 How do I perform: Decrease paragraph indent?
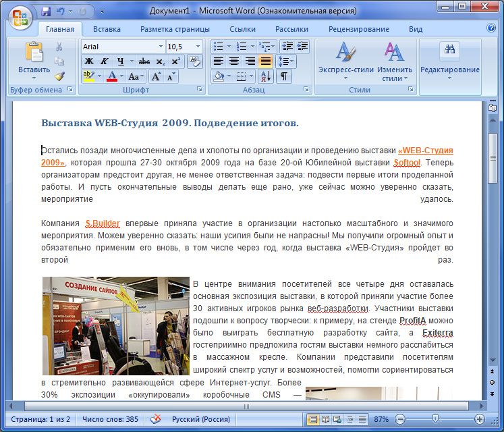click(287, 47)
